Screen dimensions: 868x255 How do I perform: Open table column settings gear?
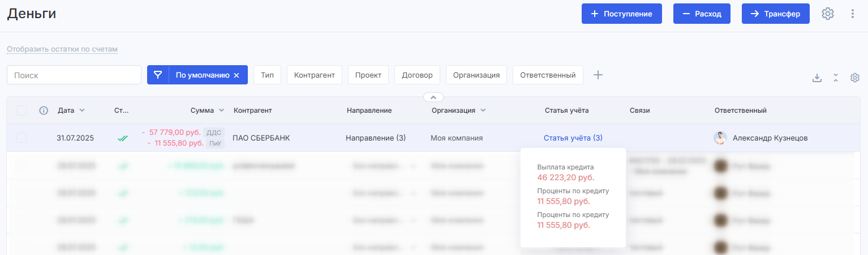coord(855,78)
